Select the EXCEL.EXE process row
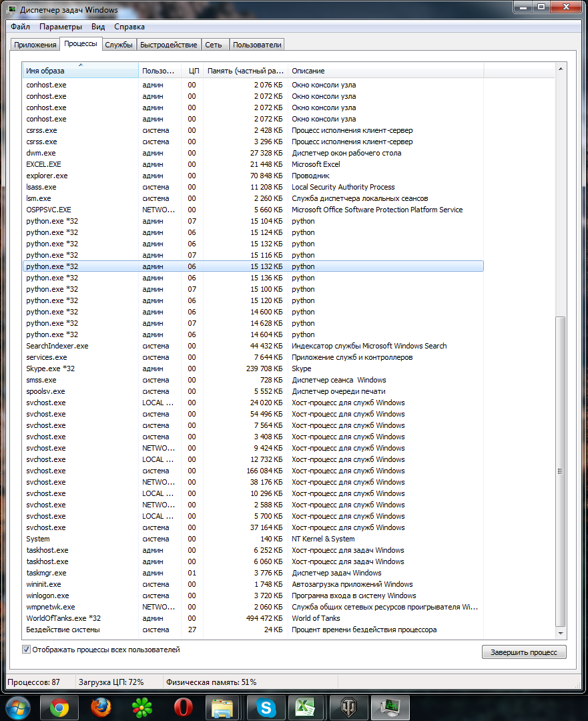 (253, 164)
